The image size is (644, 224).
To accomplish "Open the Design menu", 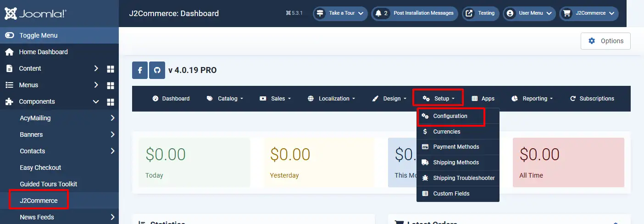I will click(389, 99).
